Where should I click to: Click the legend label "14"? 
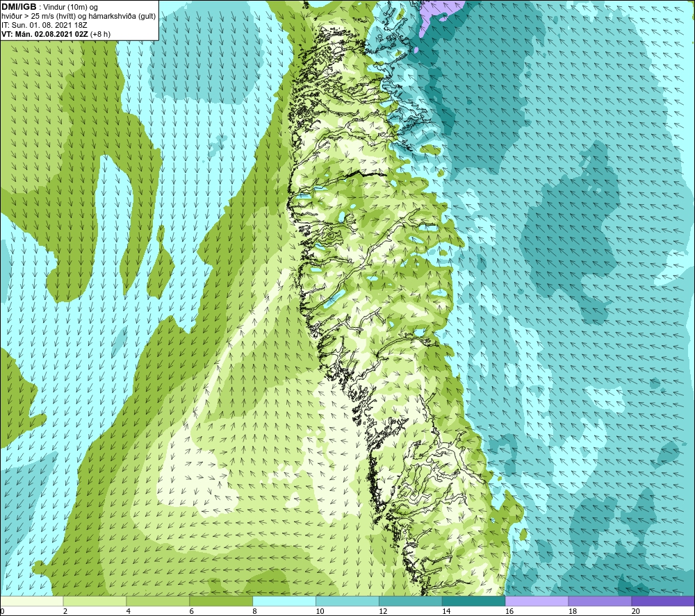(446, 611)
